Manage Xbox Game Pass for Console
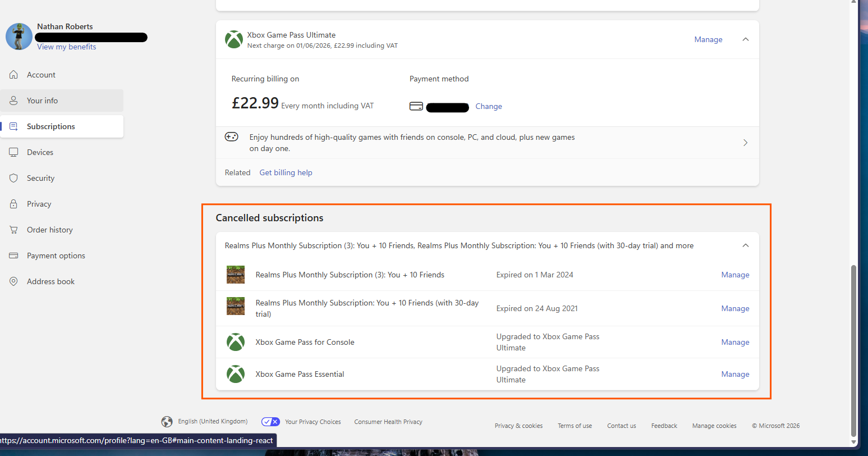 coord(735,342)
